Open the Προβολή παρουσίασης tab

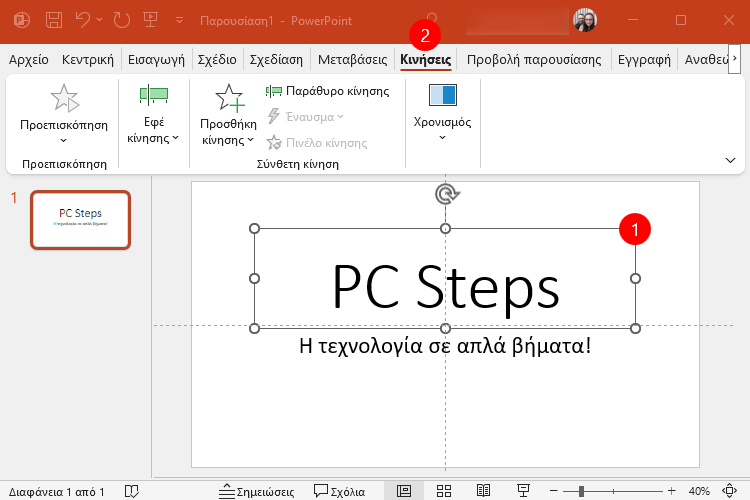click(x=534, y=60)
